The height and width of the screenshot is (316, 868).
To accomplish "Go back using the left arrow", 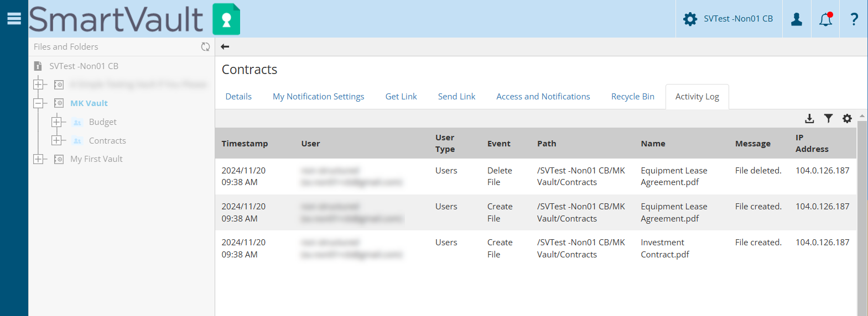I will (x=225, y=47).
